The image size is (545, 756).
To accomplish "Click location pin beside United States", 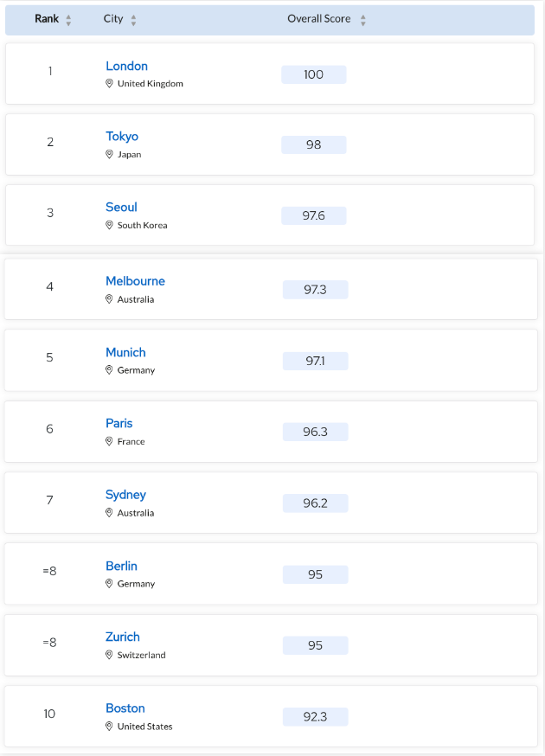I will (109, 726).
